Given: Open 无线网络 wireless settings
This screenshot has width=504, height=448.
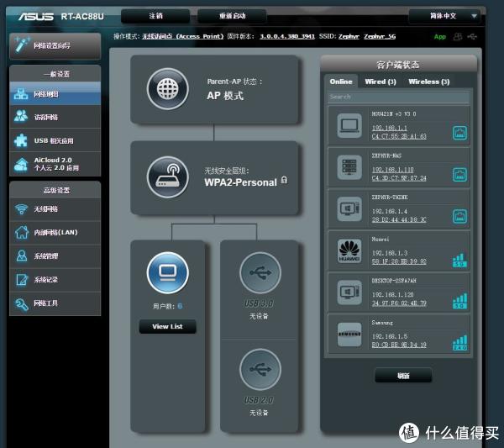Looking at the screenshot, I should [x=55, y=209].
